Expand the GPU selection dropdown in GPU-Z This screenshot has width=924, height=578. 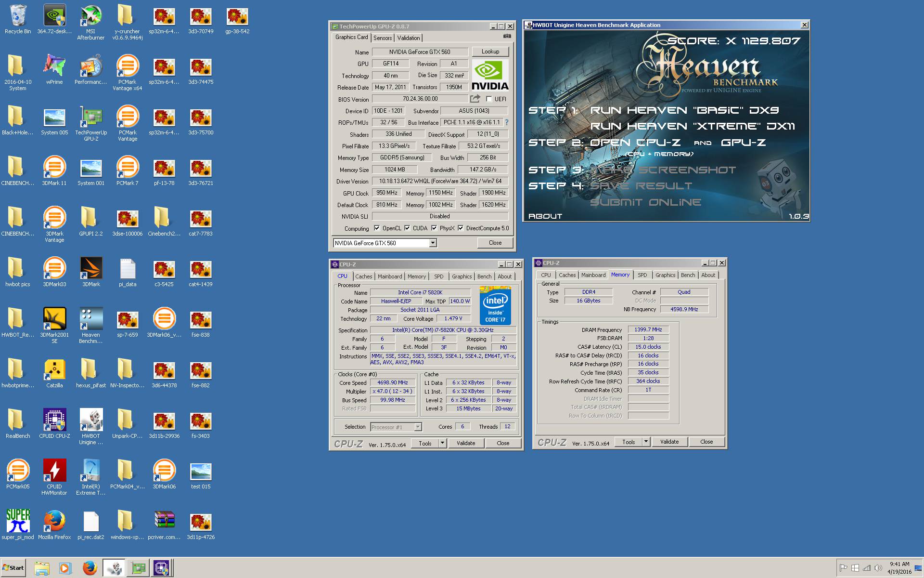433,243
